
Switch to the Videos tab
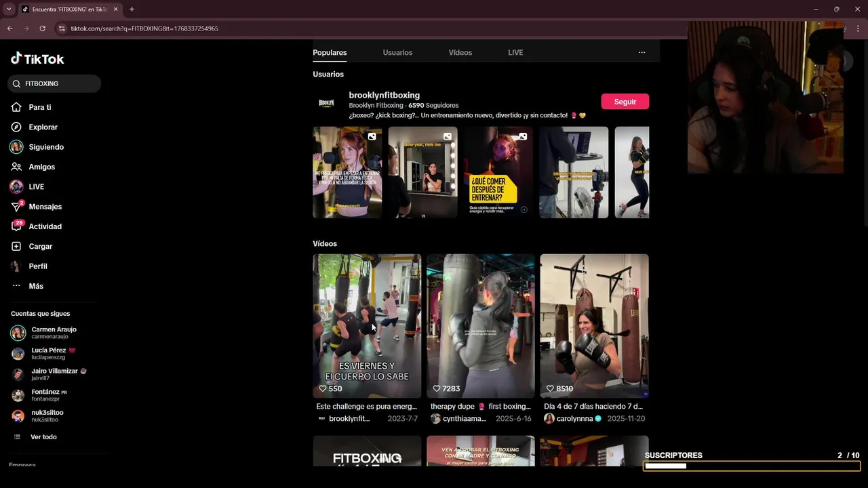pyautogui.click(x=460, y=52)
